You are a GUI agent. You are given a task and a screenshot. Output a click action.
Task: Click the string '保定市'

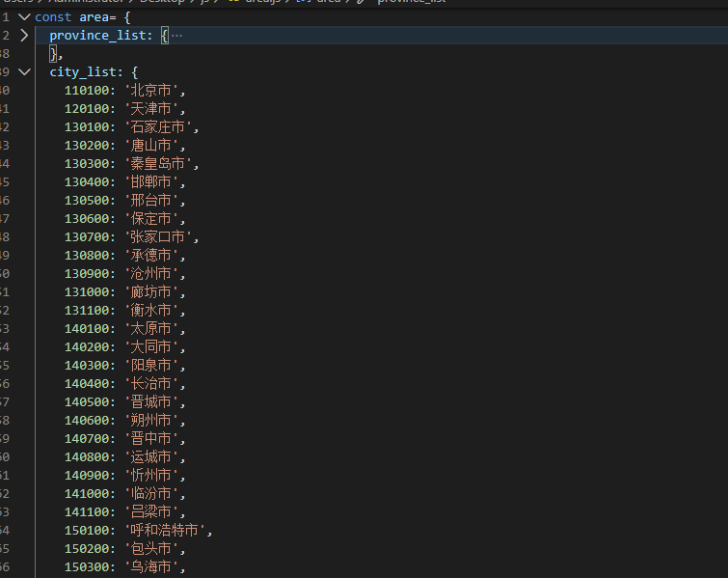pos(151,219)
